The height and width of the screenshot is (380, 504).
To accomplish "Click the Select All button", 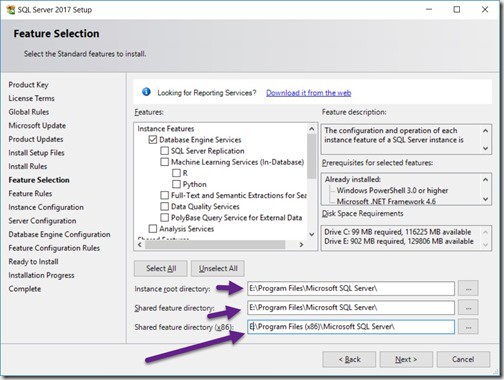I will pos(161,268).
